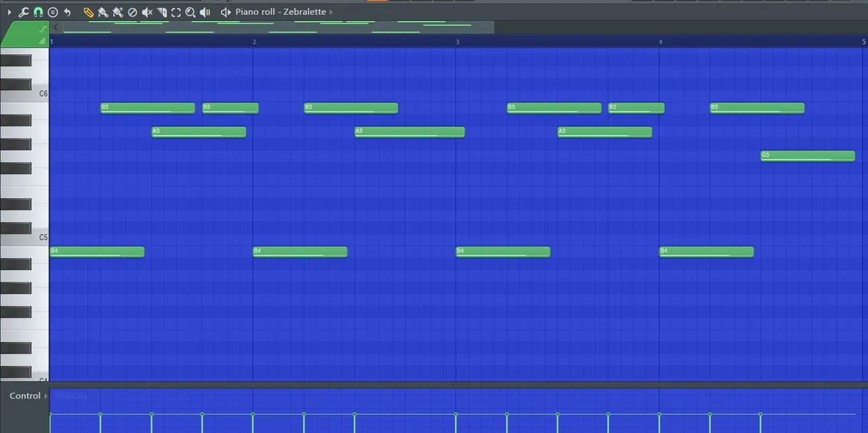Open the Stamp chord tool icon

[x=53, y=12]
